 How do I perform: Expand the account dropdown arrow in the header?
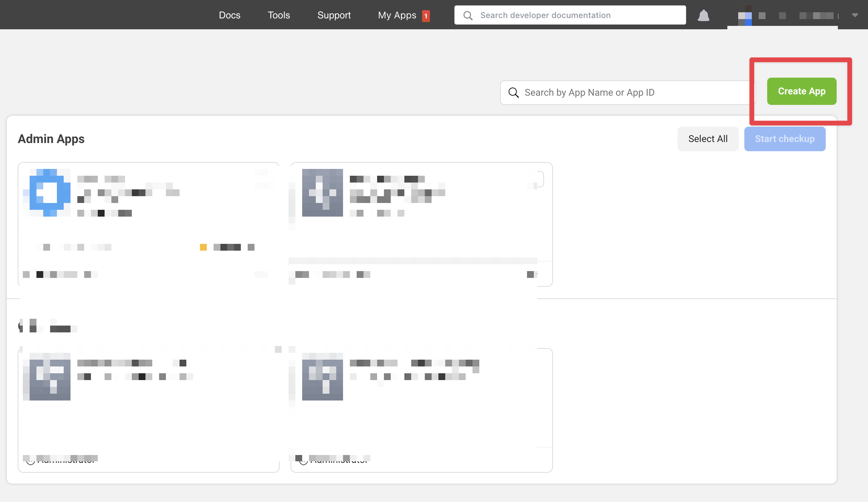click(855, 15)
